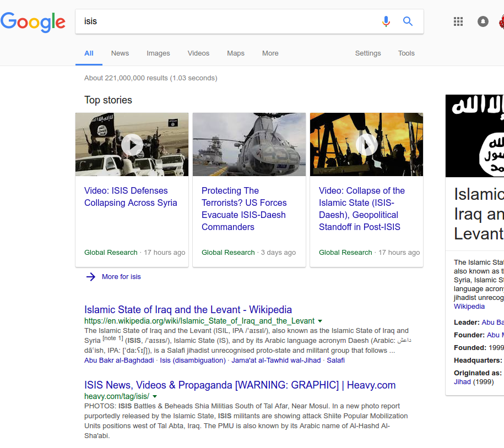
Task: Expand dropdown arrow next to Wikipedia URL
Action: click(320, 321)
